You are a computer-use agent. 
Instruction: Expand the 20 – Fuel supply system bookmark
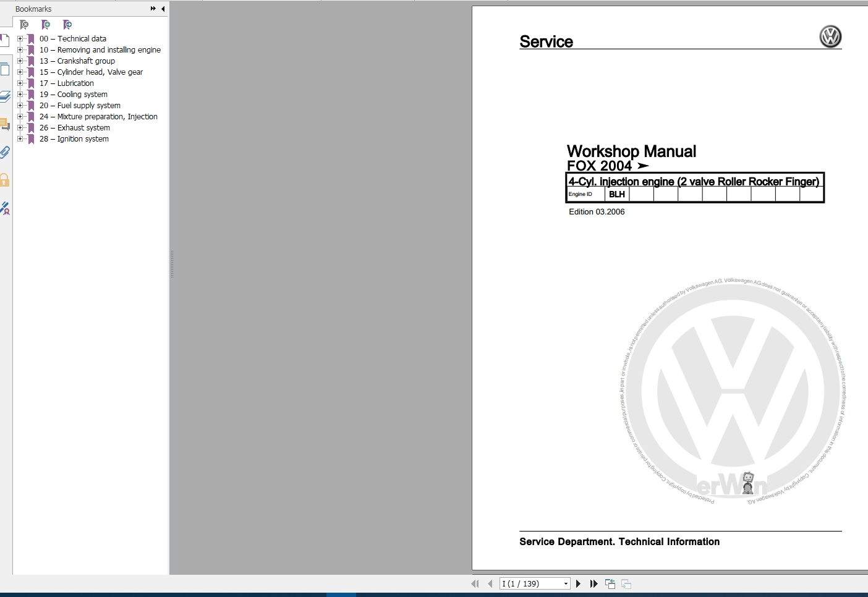[20, 105]
